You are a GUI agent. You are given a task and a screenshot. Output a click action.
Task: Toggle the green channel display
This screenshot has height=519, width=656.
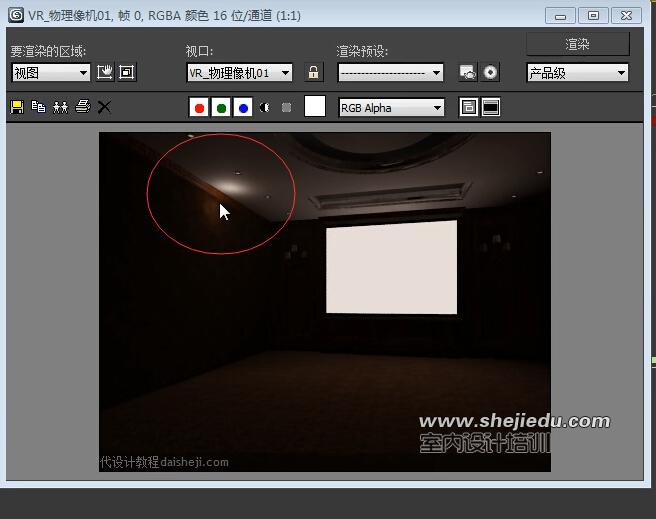(x=221, y=107)
